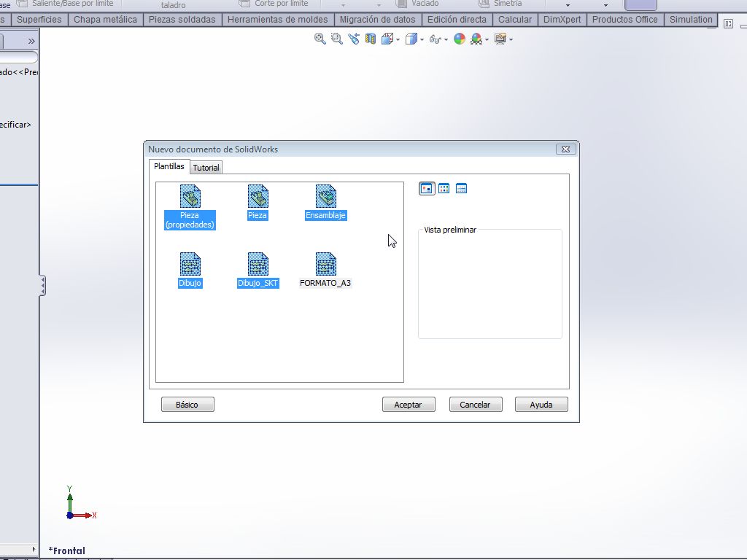The height and width of the screenshot is (560, 747).
Task: Open the Herramientas de moldes tab
Action: [x=278, y=20]
